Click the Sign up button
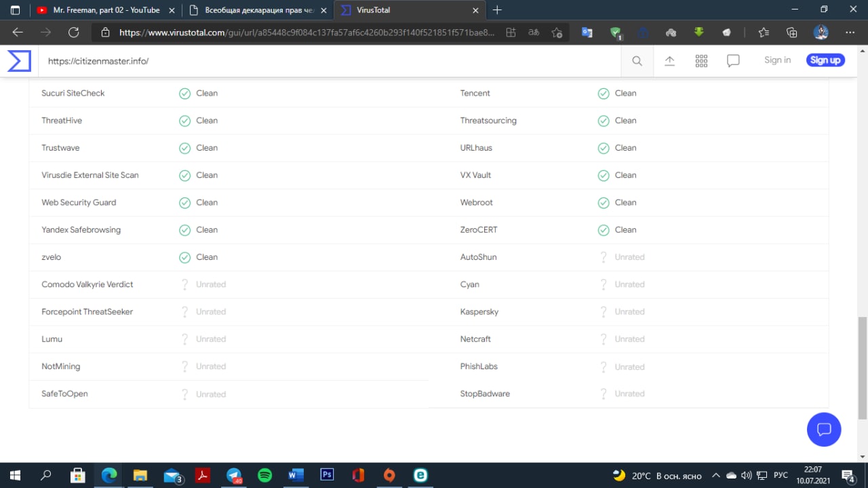Image resolution: width=868 pixels, height=488 pixels. 825,60
